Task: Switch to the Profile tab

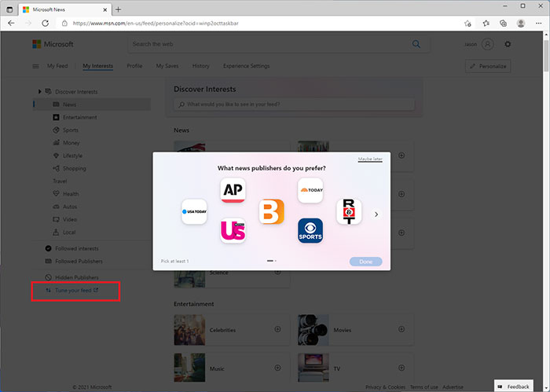Action: point(134,66)
